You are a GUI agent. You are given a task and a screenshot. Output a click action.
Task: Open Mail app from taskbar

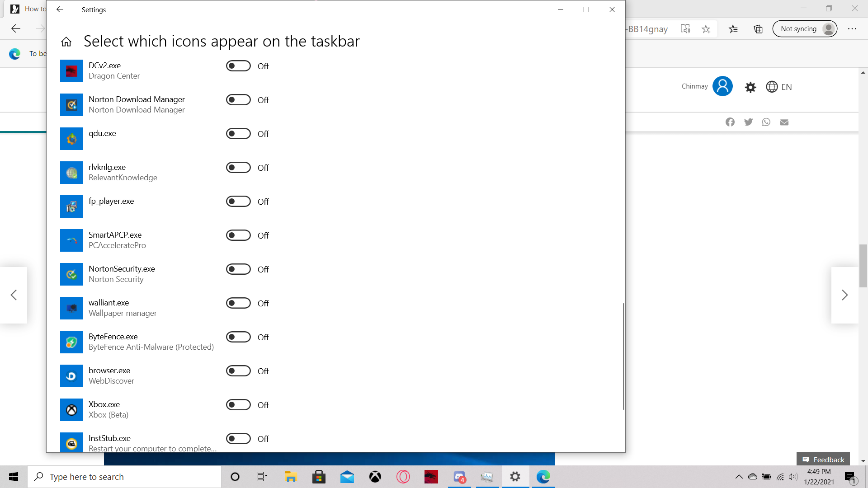coord(347,477)
